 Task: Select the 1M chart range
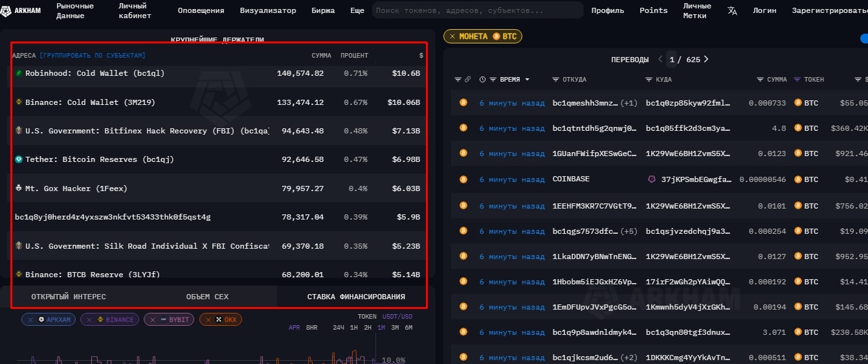pyautogui.click(x=381, y=328)
